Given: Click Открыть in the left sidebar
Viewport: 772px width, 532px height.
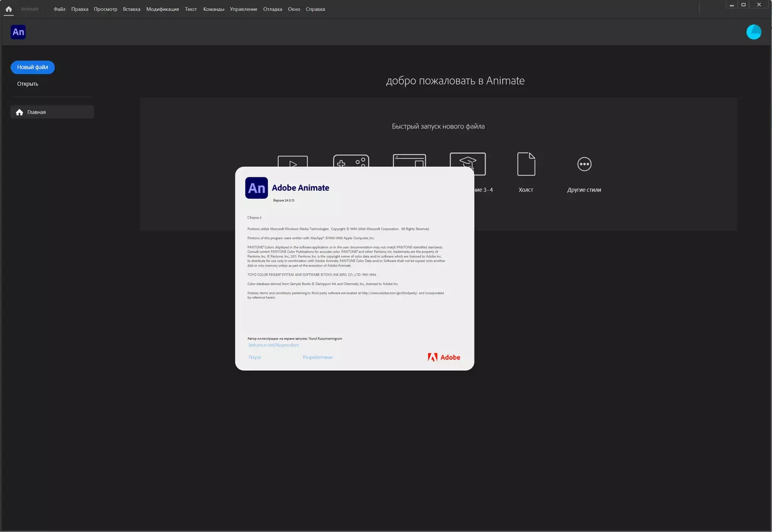Looking at the screenshot, I should (28, 84).
